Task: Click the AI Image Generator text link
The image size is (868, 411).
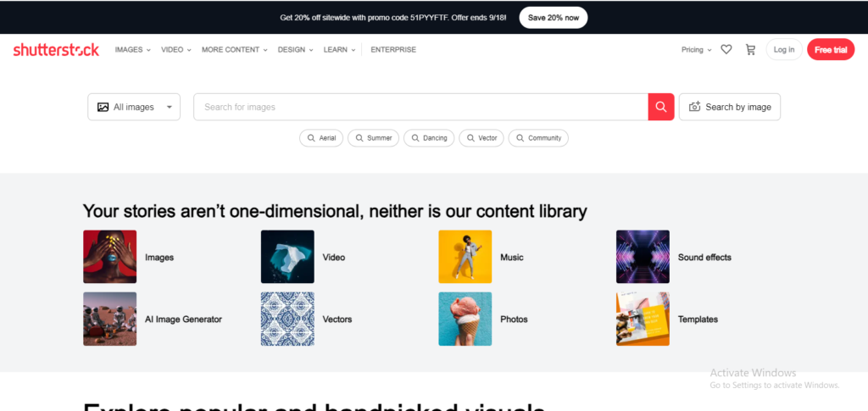Action: (x=183, y=319)
